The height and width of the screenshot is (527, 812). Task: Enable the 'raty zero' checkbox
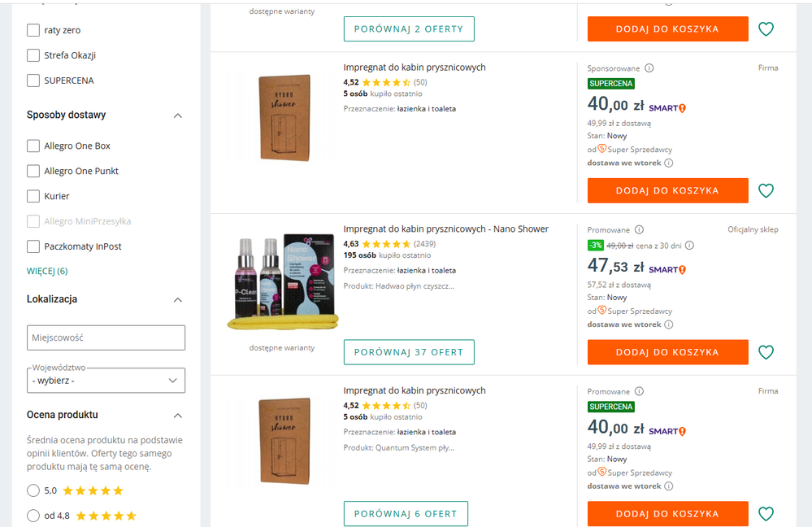(33, 30)
